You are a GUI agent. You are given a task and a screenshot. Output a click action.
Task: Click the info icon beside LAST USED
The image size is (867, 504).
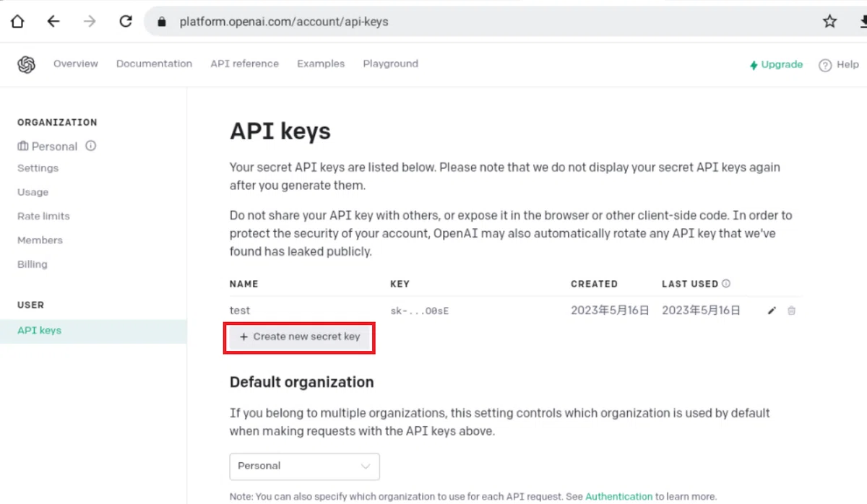pos(726,284)
